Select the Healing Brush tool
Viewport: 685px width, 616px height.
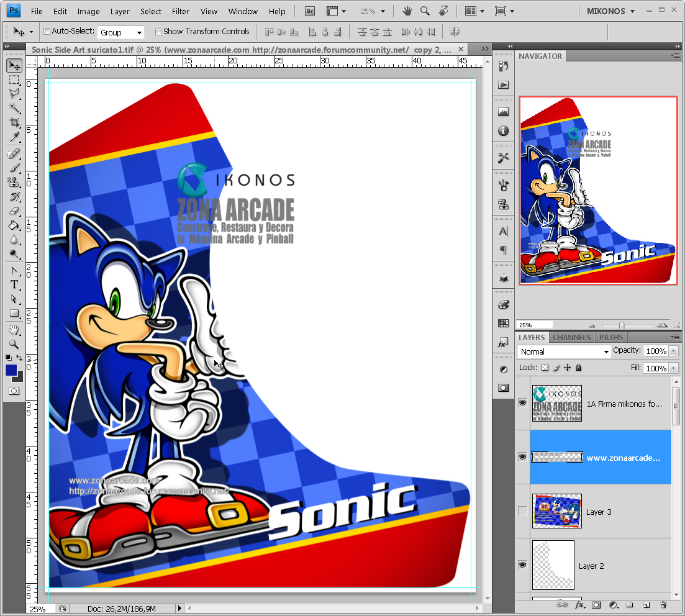click(x=14, y=154)
